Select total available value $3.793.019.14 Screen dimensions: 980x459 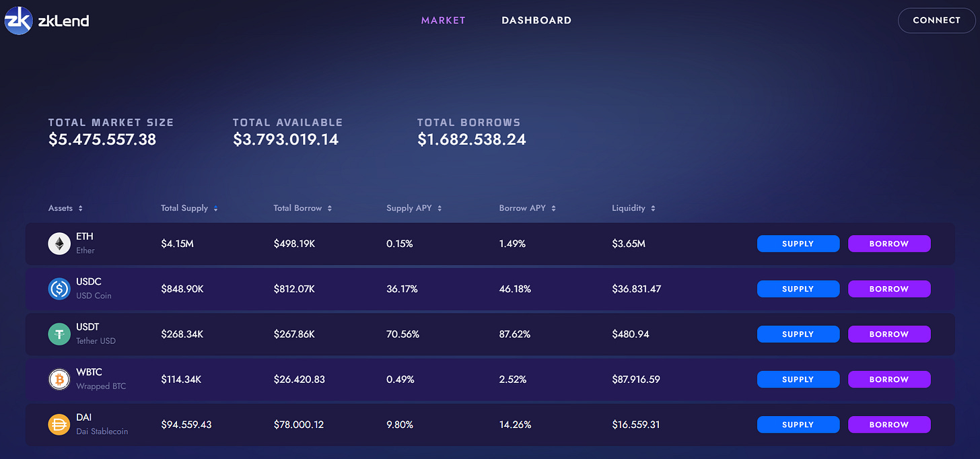point(286,139)
